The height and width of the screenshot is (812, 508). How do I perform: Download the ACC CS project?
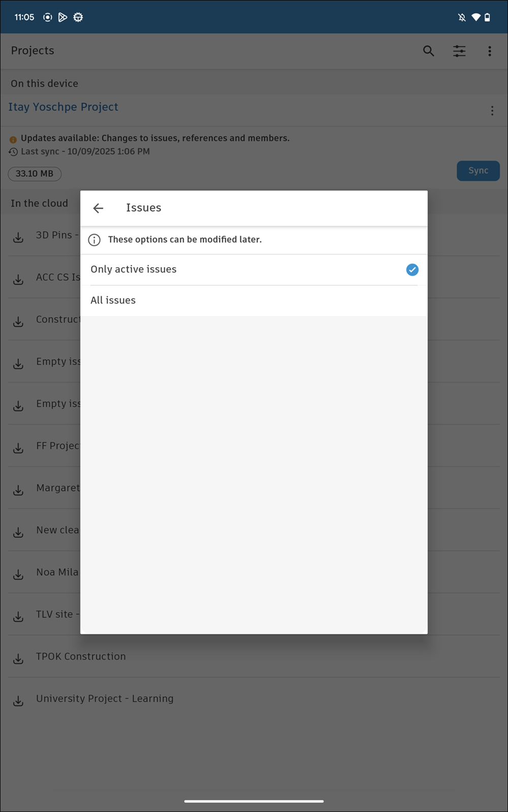(18, 279)
